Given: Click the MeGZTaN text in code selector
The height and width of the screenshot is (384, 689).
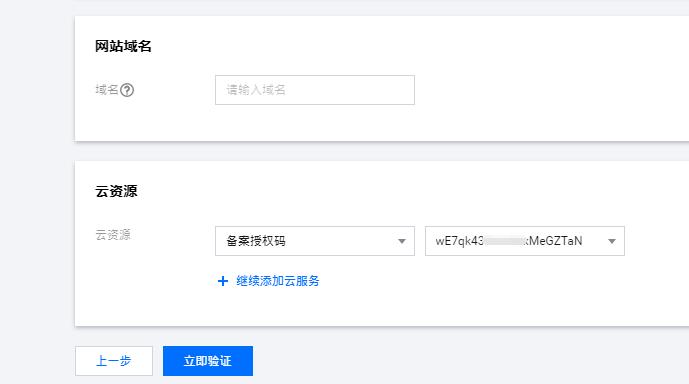Looking at the screenshot, I should pos(555,241).
